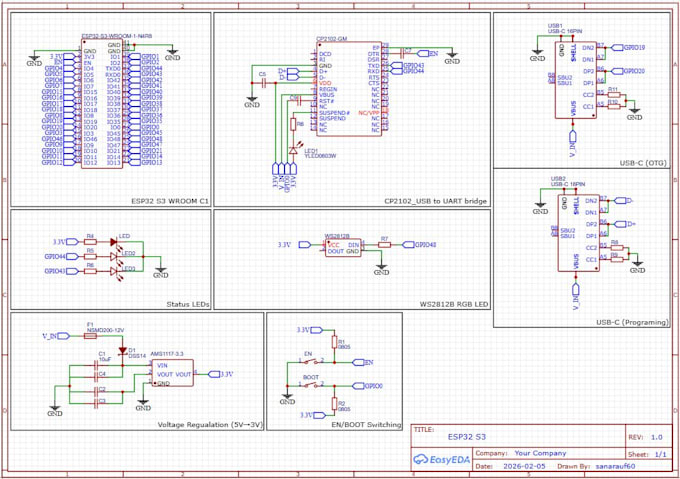Screen dimensions: 680x479
Task: Click the 'Status LEDs' section label
Action: point(188,304)
